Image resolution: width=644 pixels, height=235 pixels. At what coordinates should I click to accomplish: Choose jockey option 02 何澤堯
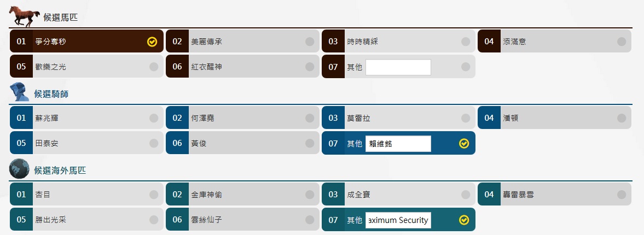(x=242, y=118)
